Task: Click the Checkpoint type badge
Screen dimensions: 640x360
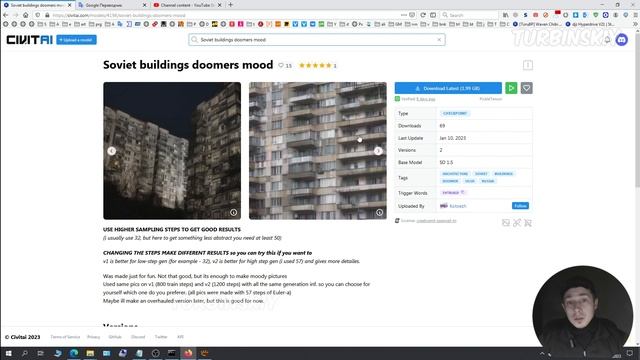Action: [455, 113]
